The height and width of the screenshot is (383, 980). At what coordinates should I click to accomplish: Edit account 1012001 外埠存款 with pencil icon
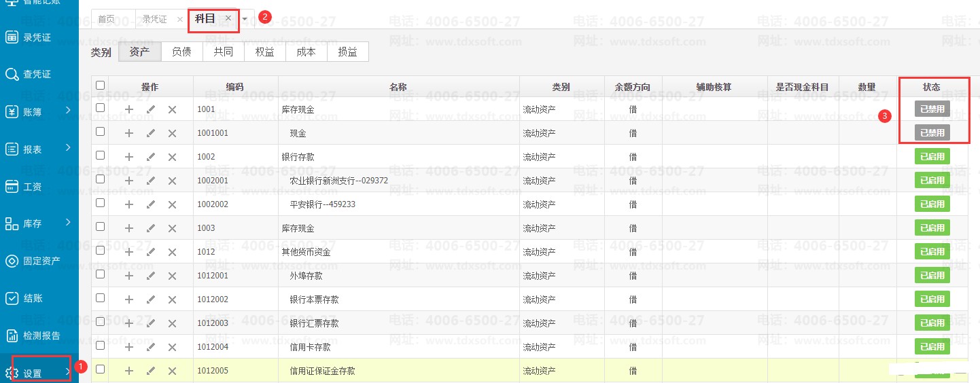click(x=151, y=276)
